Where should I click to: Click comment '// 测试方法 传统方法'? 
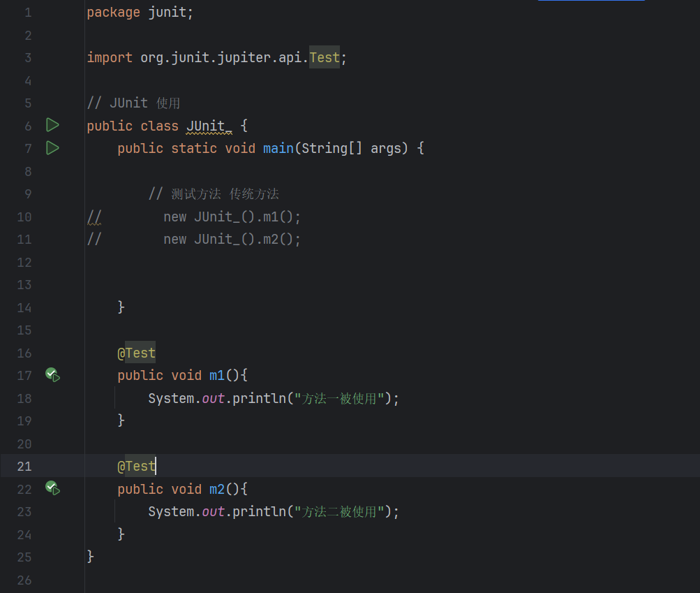(x=214, y=194)
